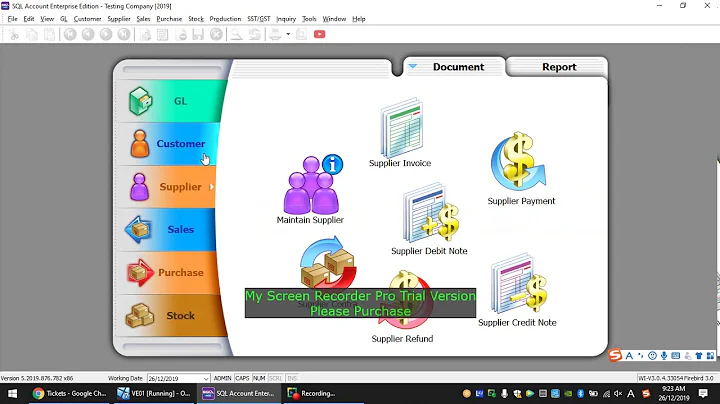Select the Sales module in sidebar
This screenshot has width=720, height=404.
pyautogui.click(x=166, y=230)
